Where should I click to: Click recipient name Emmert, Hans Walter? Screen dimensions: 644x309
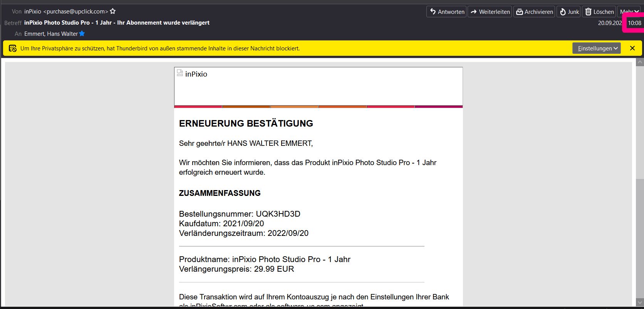click(51, 34)
